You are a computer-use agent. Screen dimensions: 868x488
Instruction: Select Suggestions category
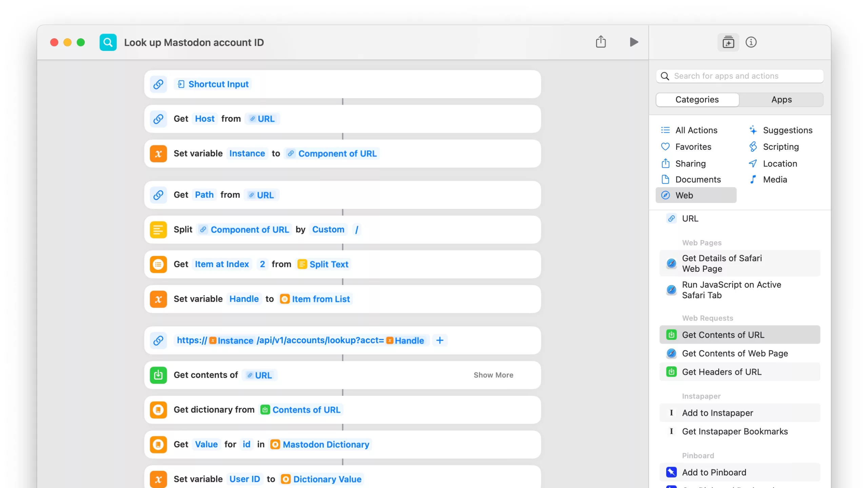coord(781,130)
